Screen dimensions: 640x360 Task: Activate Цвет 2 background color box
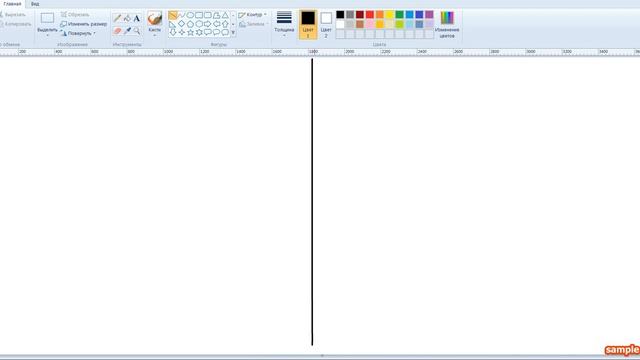(326, 24)
